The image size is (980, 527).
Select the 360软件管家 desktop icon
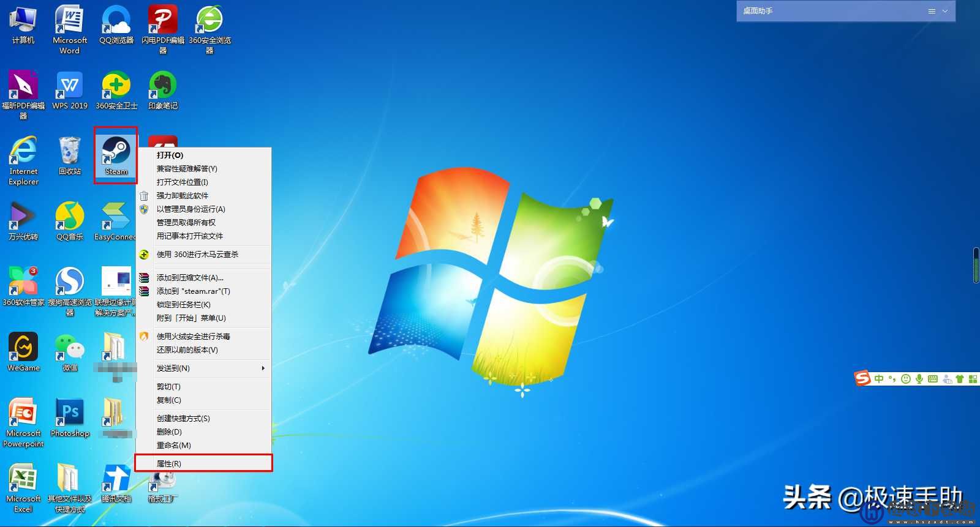click(x=23, y=287)
